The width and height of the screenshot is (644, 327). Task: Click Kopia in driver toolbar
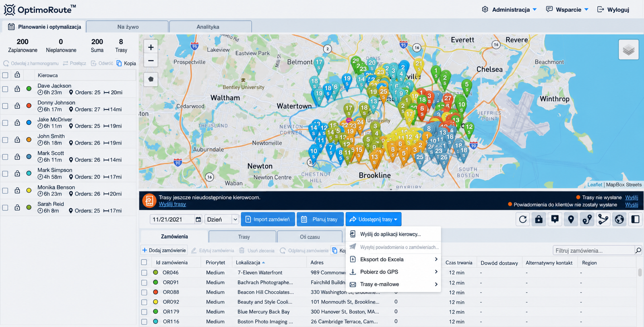pyautogui.click(x=126, y=63)
